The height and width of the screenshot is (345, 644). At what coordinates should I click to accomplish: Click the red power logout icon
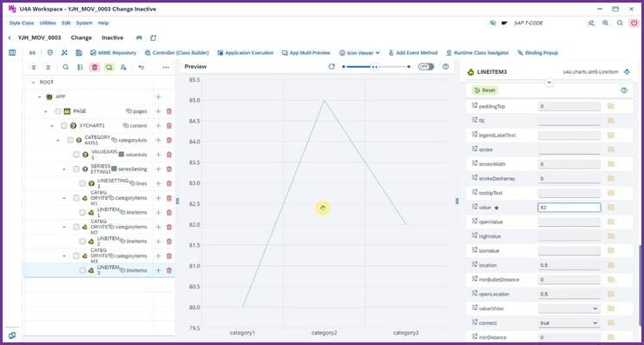coord(634,23)
